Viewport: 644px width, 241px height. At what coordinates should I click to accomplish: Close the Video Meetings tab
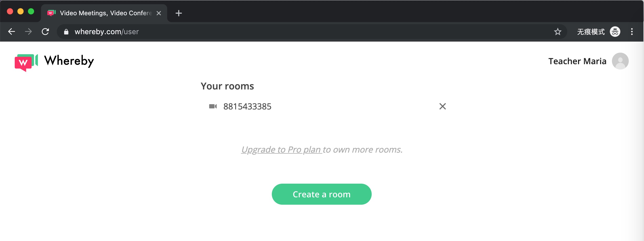[x=159, y=13]
